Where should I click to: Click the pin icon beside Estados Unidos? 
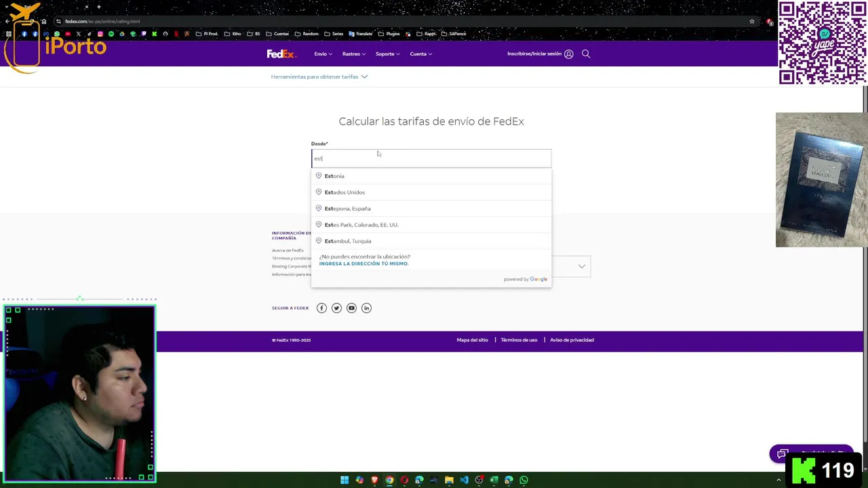tap(318, 192)
